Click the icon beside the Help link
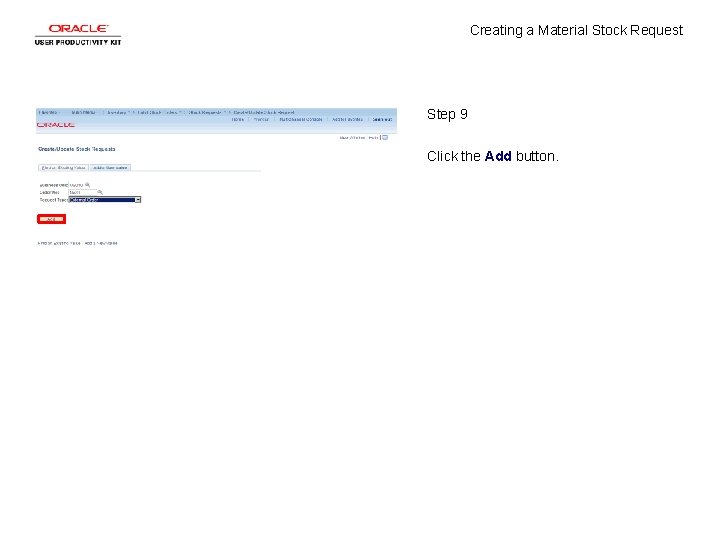The height and width of the screenshot is (540, 720). (x=385, y=137)
